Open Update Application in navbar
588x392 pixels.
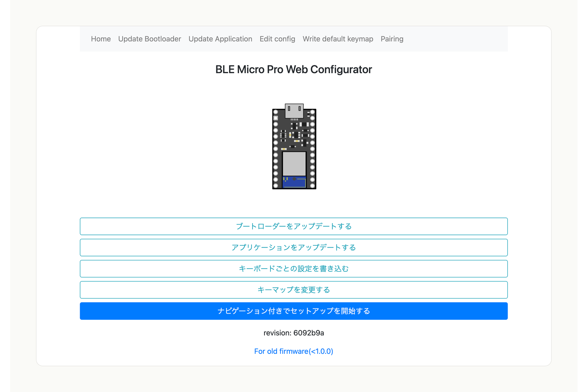click(220, 39)
